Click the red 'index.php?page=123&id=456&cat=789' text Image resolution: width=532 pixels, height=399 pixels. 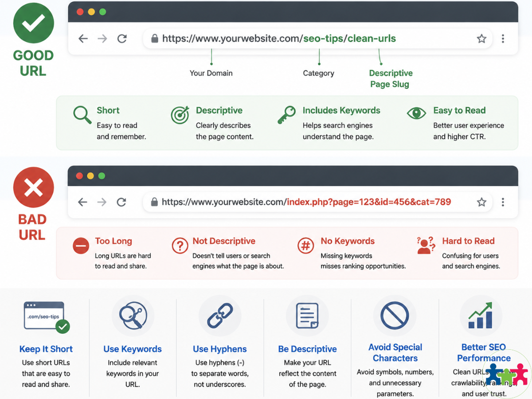click(369, 202)
